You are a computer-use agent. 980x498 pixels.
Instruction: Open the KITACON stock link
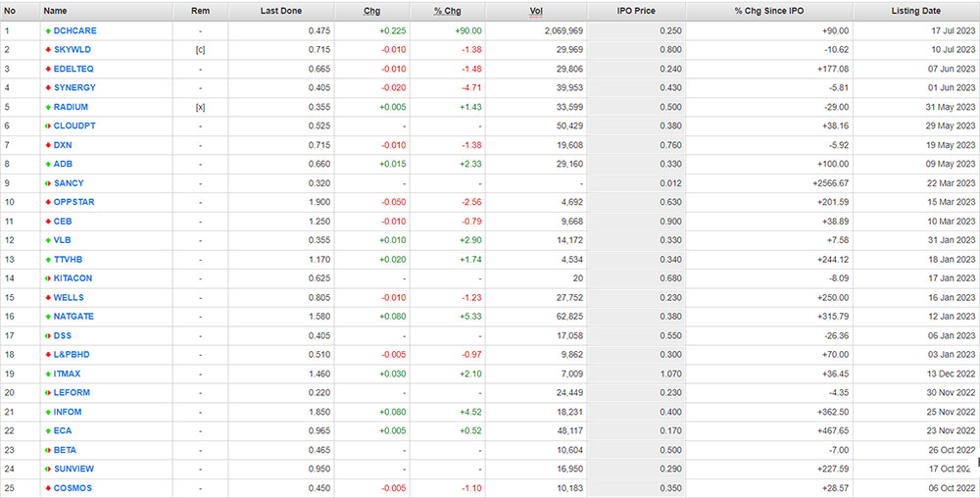(73, 278)
